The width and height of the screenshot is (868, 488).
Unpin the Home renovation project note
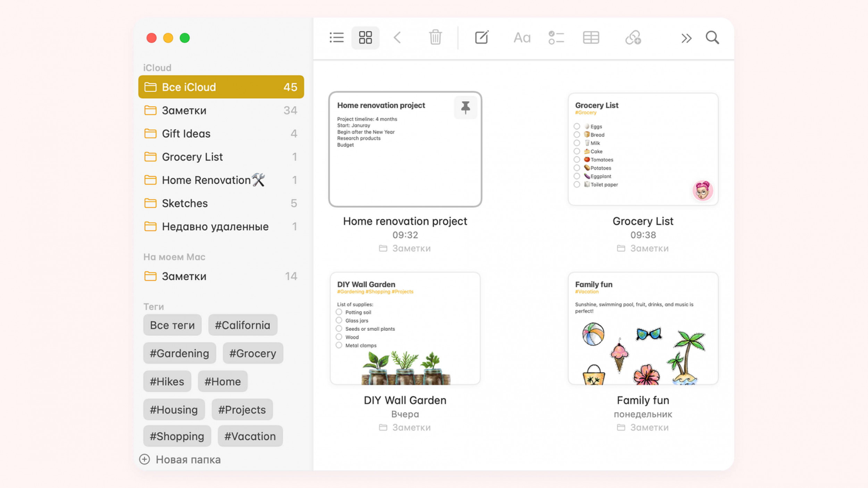point(465,107)
